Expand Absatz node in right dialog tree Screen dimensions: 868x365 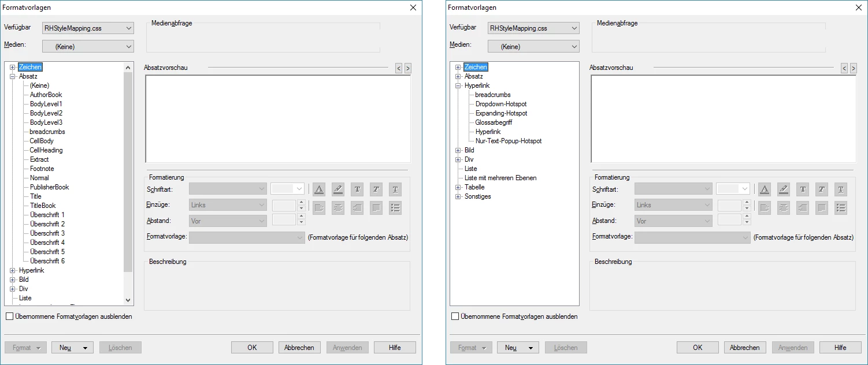click(x=458, y=76)
